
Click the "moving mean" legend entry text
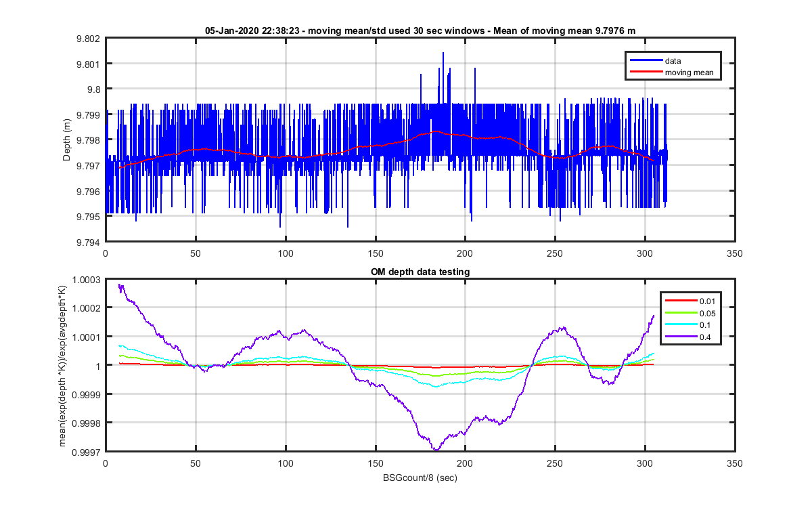click(689, 72)
